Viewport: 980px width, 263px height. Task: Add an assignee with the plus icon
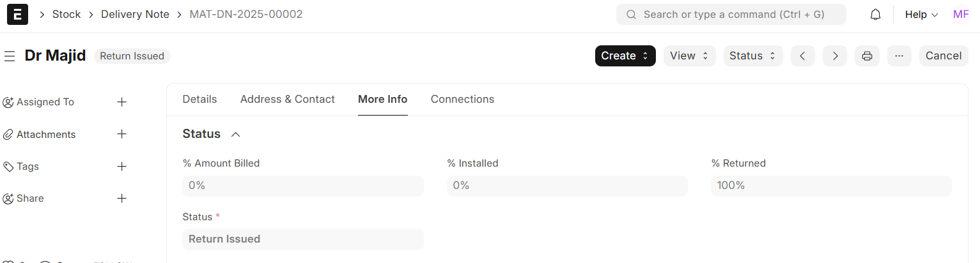[x=122, y=102]
